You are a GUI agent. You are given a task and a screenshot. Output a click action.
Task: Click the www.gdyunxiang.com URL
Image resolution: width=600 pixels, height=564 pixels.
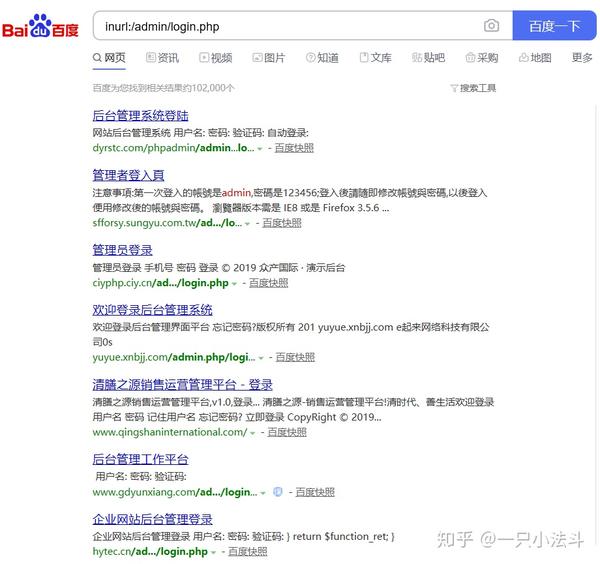pos(175,492)
